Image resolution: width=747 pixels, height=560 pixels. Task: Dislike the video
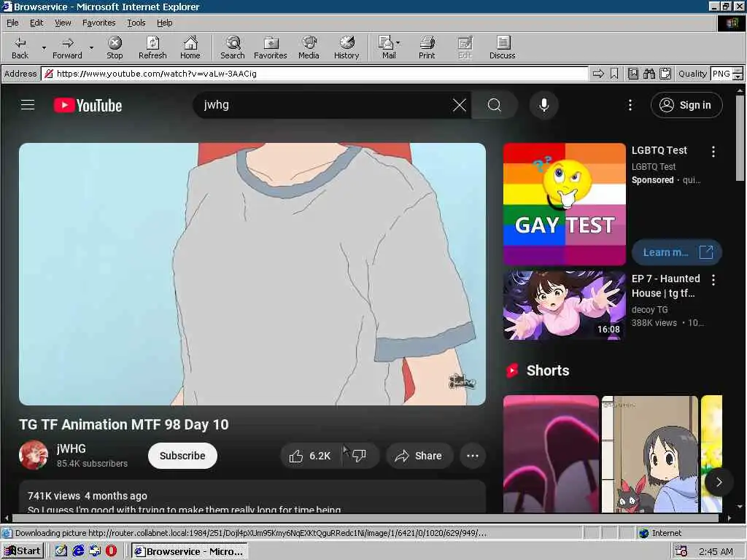point(360,456)
